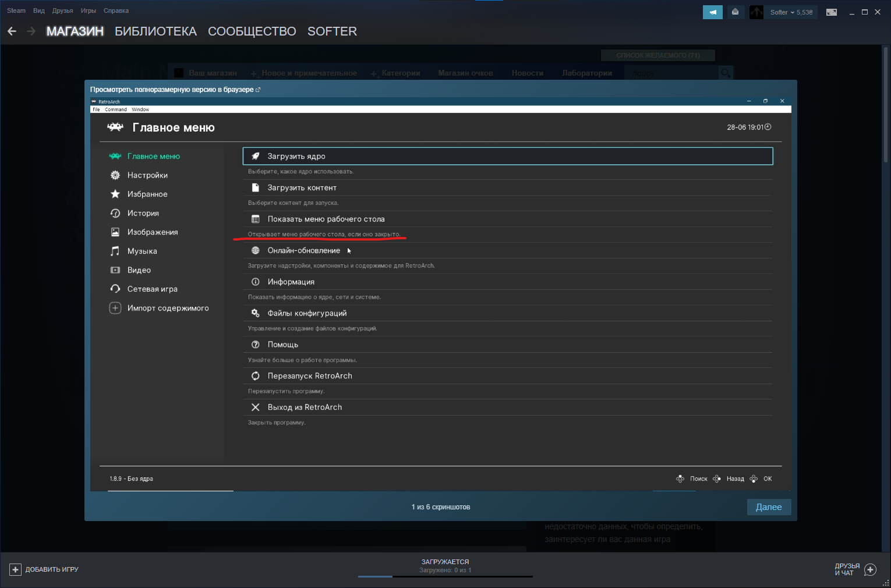Screen dimensions: 891x588
Task: Click the gear icon next to Настройки
Action: (115, 175)
